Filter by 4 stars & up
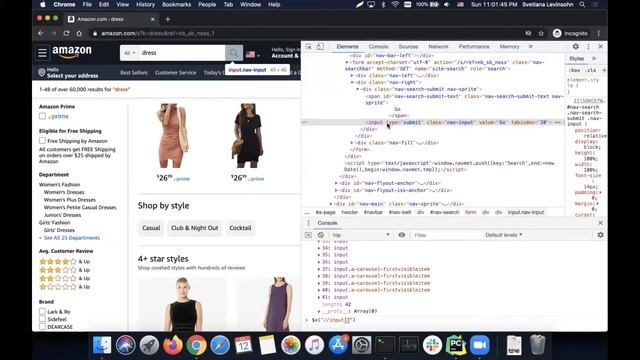Screen dimensions: 640x360 64,262
